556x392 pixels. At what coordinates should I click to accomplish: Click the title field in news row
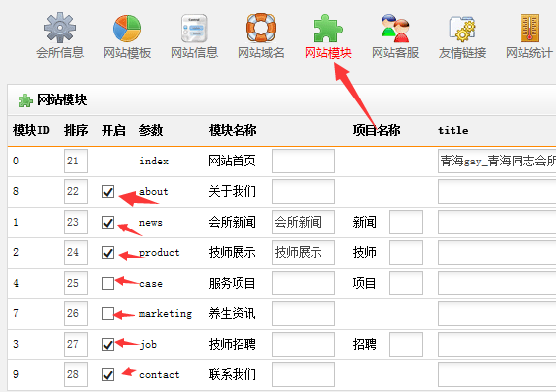[x=497, y=222]
